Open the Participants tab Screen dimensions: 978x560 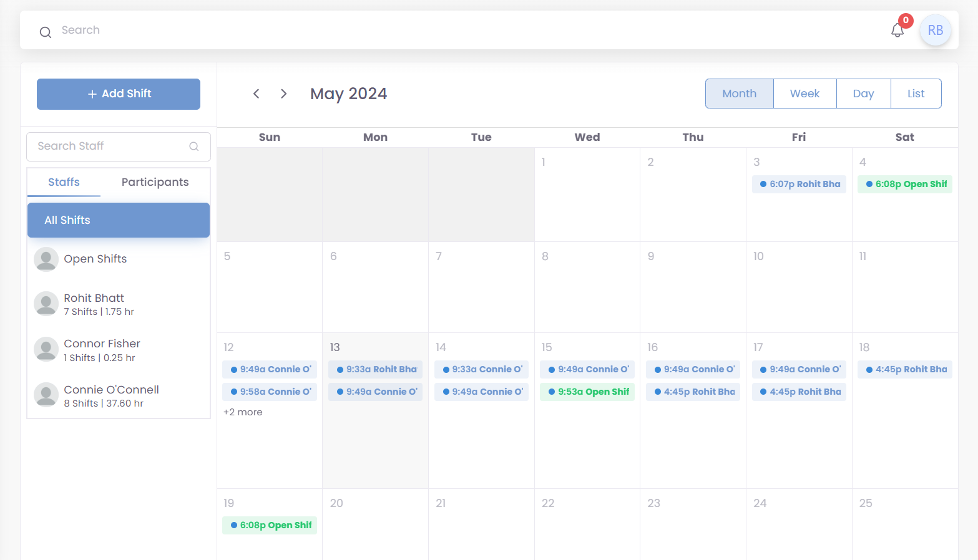pos(155,182)
